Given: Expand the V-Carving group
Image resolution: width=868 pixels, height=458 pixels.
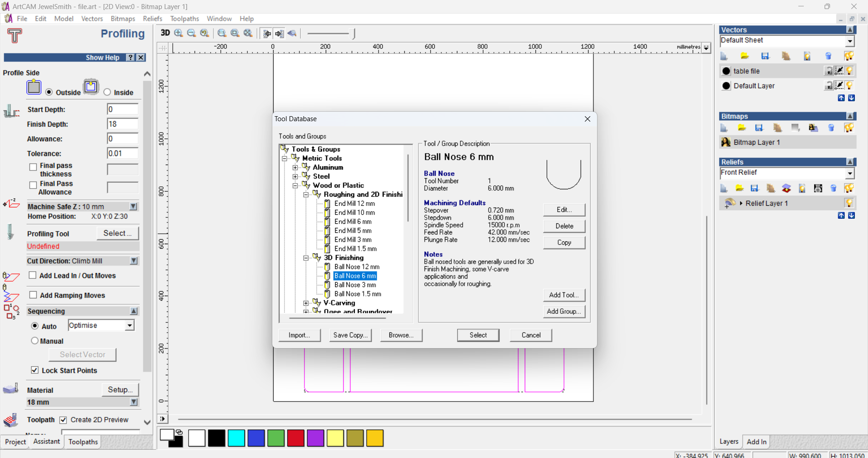Looking at the screenshot, I should pos(306,303).
